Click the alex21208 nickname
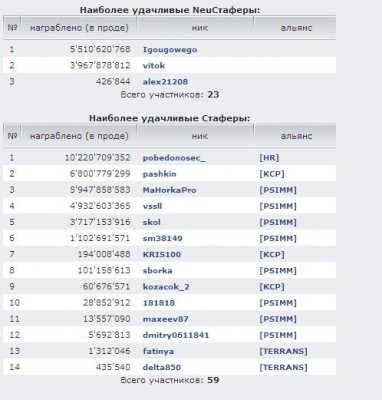382x400 pixels. click(165, 82)
